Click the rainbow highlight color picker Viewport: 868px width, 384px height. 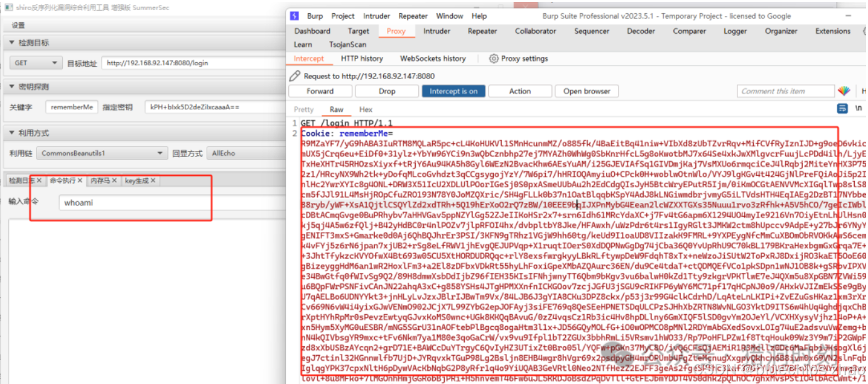tap(844, 91)
